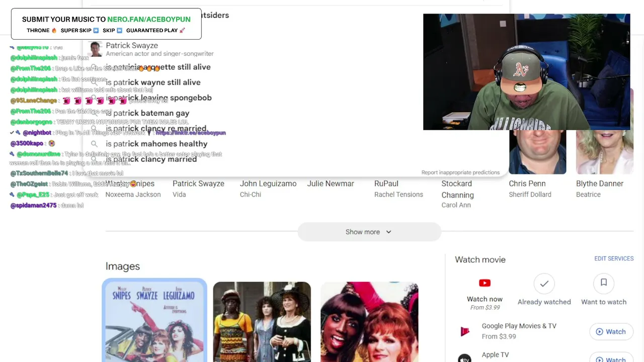Click the Apple TV logo icon
The width and height of the screenshot is (644, 362).
click(x=464, y=358)
